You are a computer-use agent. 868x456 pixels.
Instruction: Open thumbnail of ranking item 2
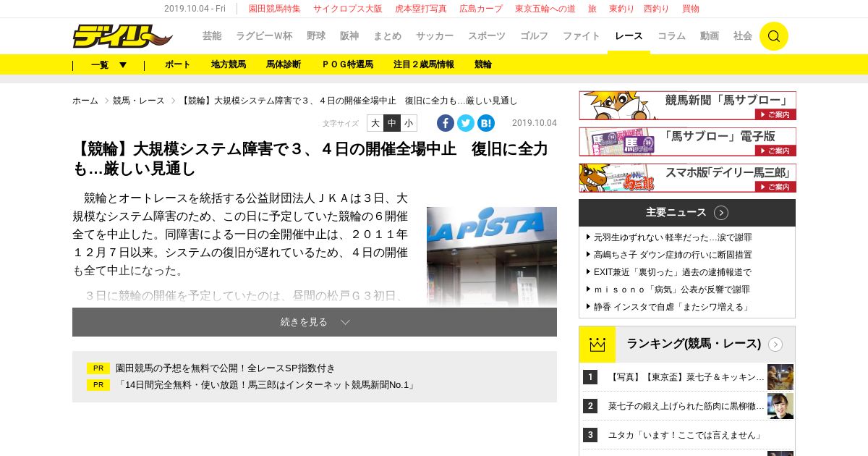pyautogui.click(x=780, y=406)
